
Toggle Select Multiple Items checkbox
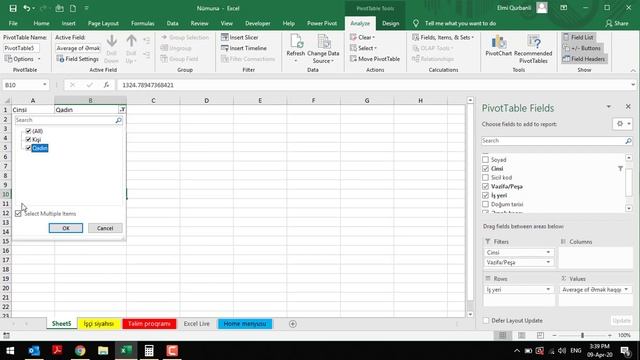(x=18, y=213)
